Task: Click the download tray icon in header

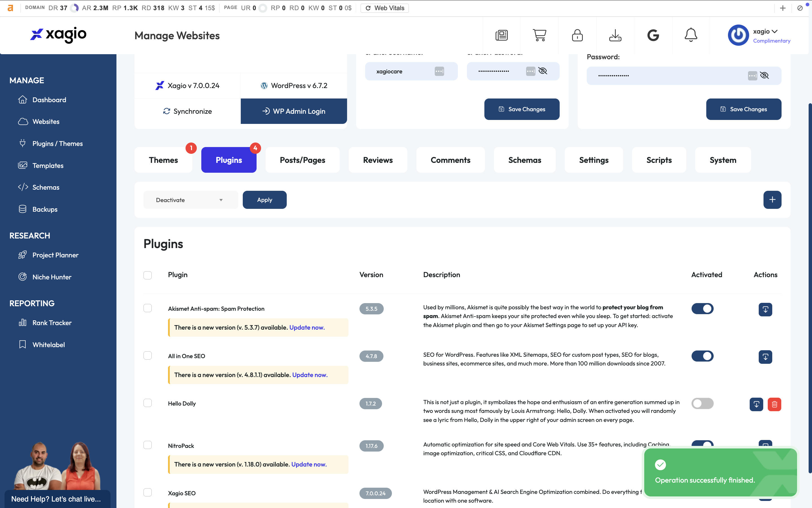Action: tap(615, 35)
